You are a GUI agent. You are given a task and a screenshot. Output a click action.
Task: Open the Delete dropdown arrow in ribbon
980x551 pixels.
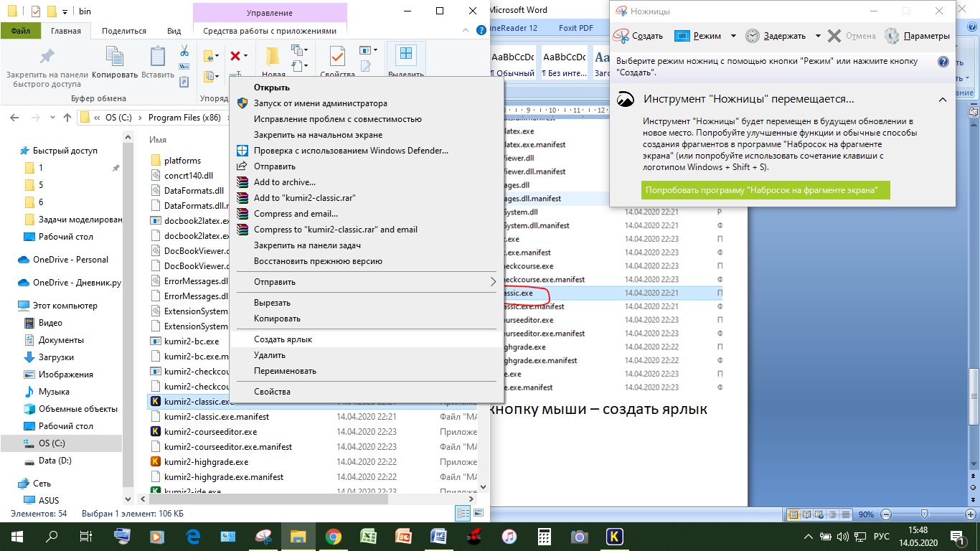[245, 56]
